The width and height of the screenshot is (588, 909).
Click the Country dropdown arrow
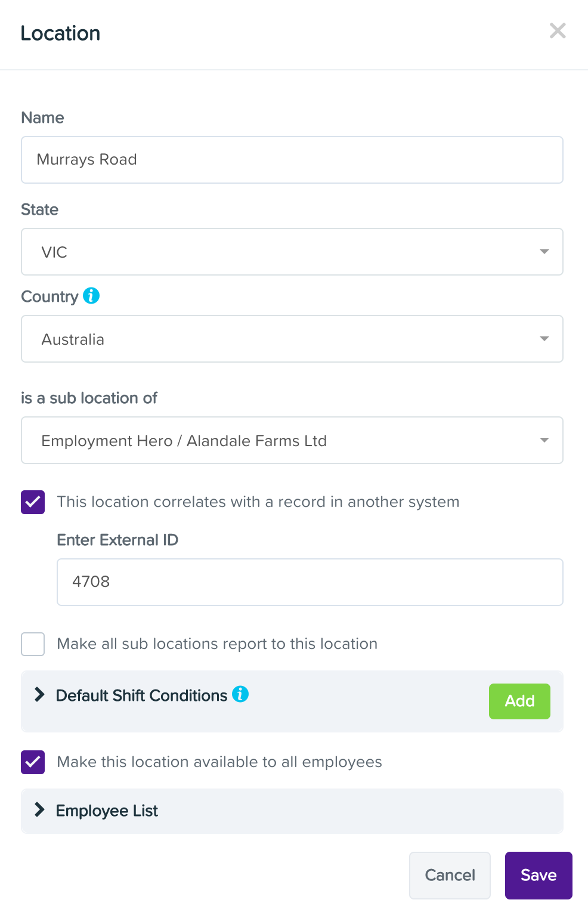[x=543, y=339]
